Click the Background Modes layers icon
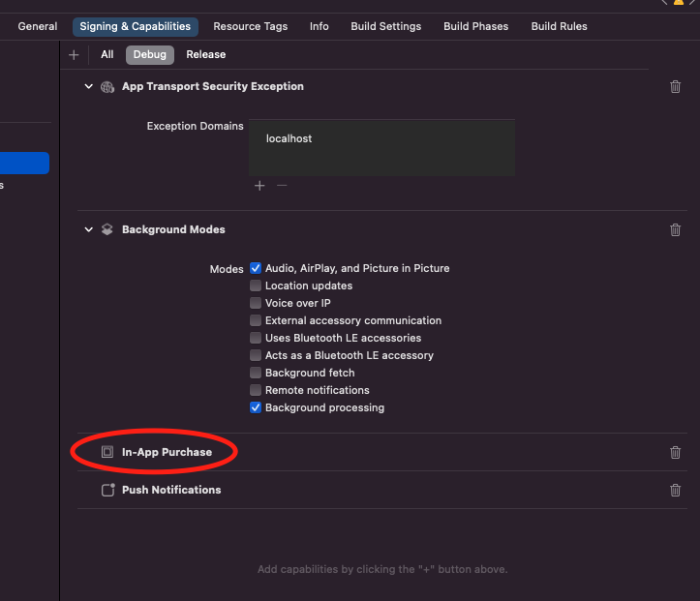The height and width of the screenshot is (601, 700). [x=107, y=229]
